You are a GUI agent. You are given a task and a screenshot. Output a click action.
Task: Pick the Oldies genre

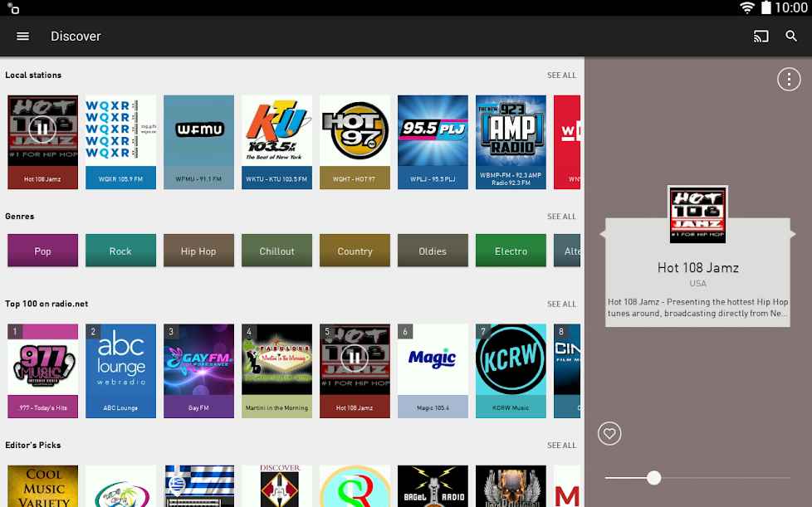pyautogui.click(x=433, y=251)
